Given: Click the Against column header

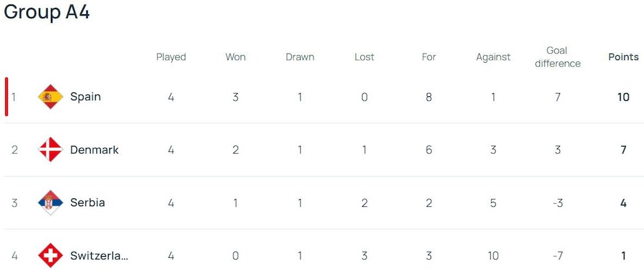Looking at the screenshot, I should [x=493, y=57].
